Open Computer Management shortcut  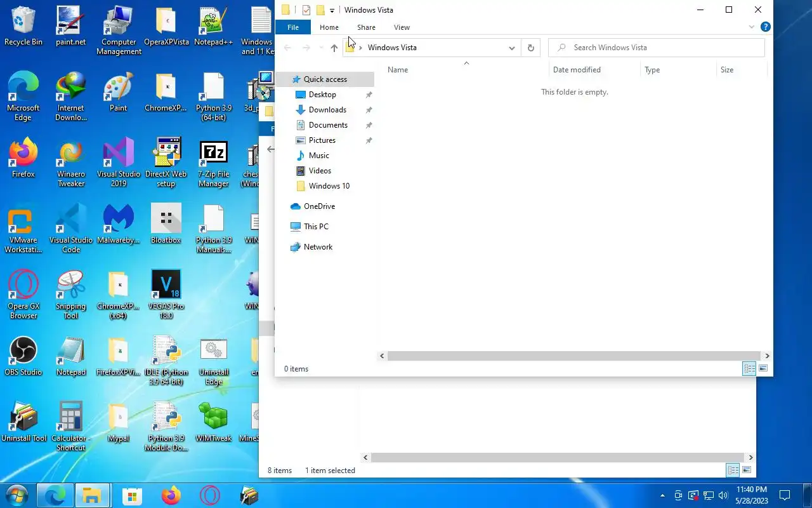coord(119,31)
